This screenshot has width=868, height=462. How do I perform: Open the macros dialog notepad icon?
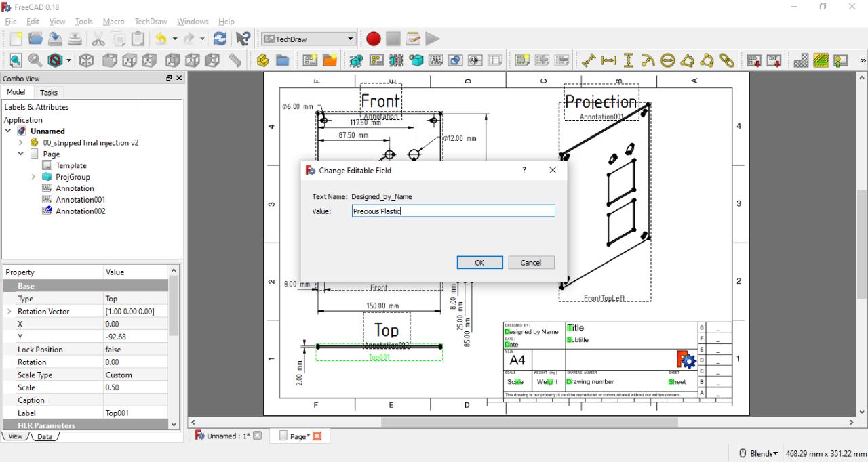[412, 39]
